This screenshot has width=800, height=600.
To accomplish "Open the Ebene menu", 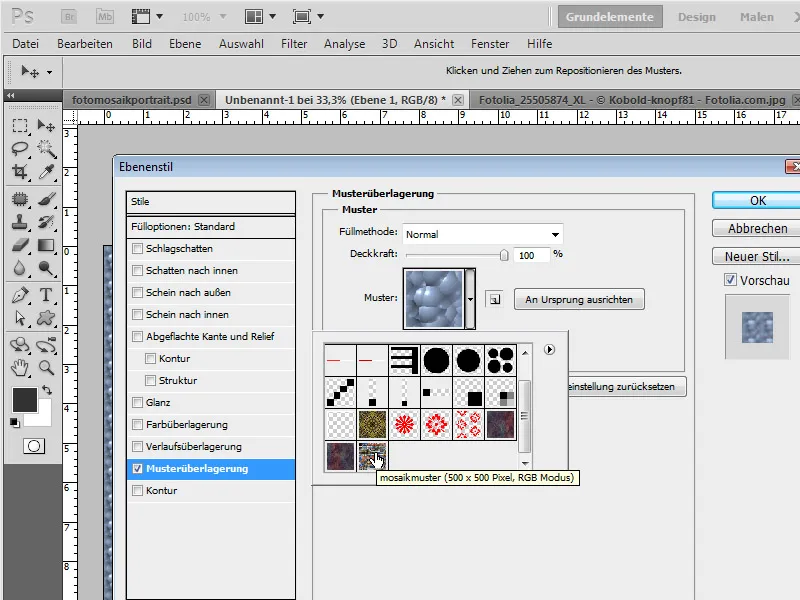I will (185, 44).
